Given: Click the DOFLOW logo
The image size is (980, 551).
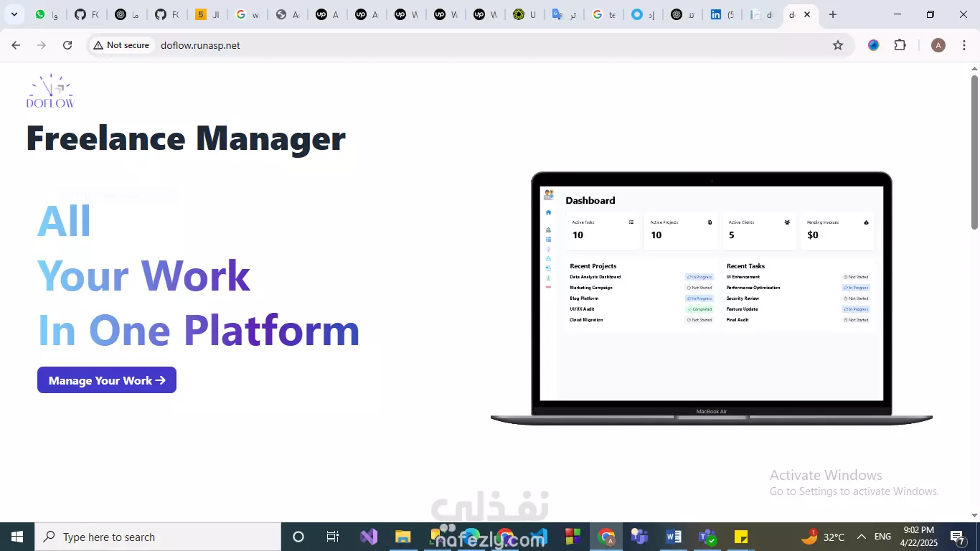Looking at the screenshot, I should pyautogui.click(x=50, y=91).
